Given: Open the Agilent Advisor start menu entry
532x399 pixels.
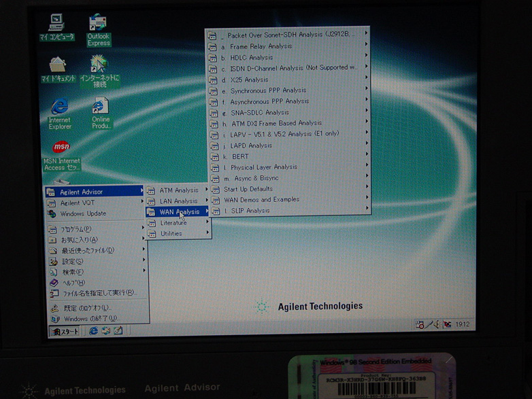Looking at the screenshot, I should 95,192.
